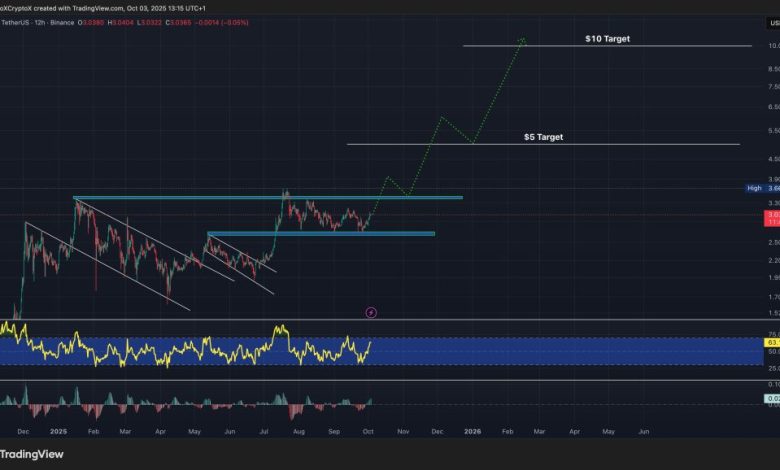
Task: Click the 2026 label on time axis
Action: 472,430
